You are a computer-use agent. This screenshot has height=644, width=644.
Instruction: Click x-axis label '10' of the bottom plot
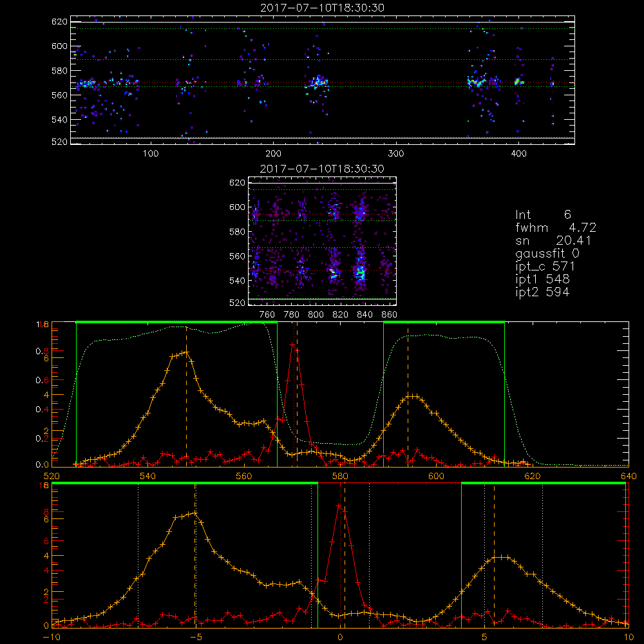pos(629,637)
